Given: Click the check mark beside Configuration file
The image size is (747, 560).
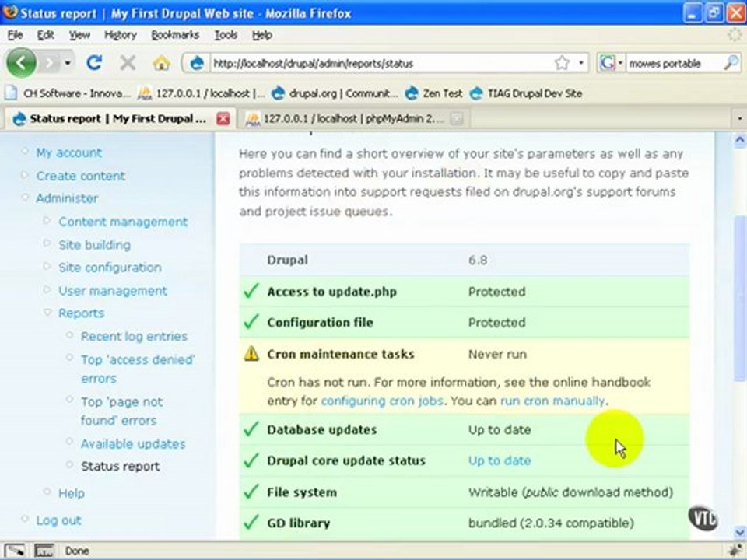Looking at the screenshot, I should (x=251, y=321).
